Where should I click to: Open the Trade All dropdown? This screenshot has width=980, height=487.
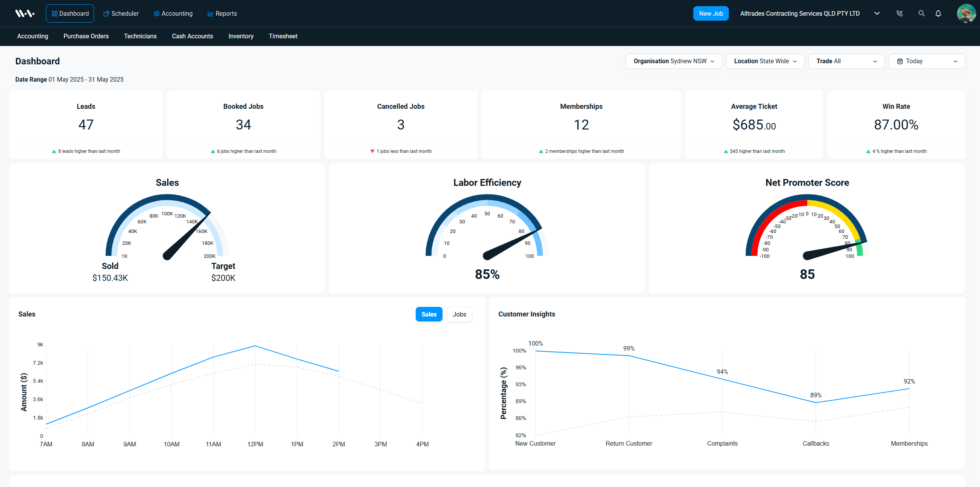tap(846, 61)
